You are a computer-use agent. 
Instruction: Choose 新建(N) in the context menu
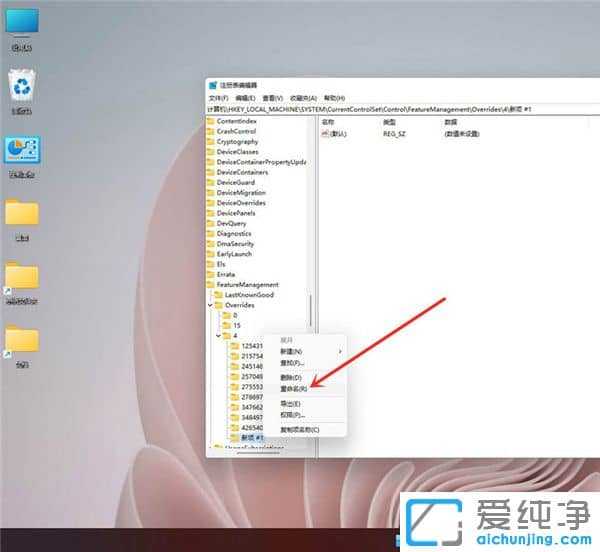tap(306, 351)
